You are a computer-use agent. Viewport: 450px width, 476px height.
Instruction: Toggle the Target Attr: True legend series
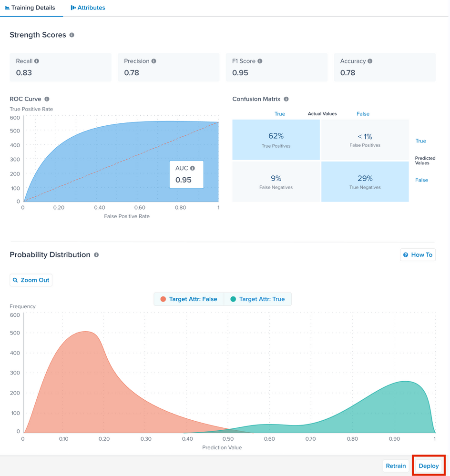coord(257,299)
